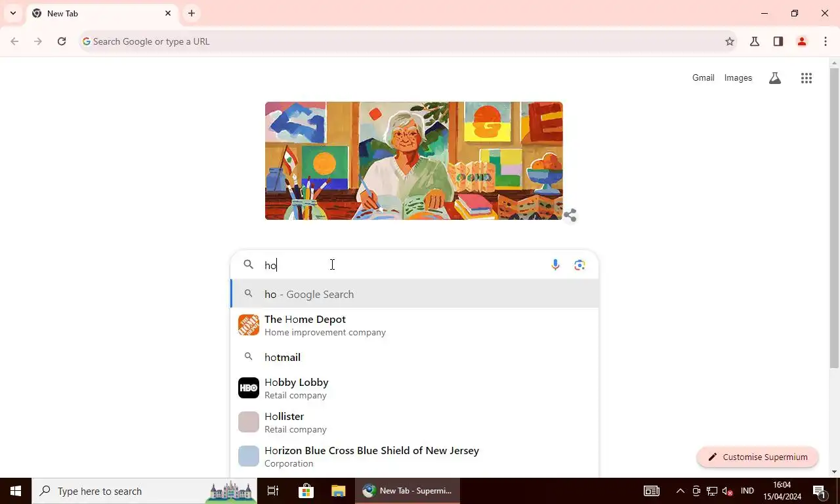Image resolution: width=840 pixels, height=504 pixels.
Task: Select Horizon Blue Cross Blue Shield suggestion
Action: coord(415,456)
